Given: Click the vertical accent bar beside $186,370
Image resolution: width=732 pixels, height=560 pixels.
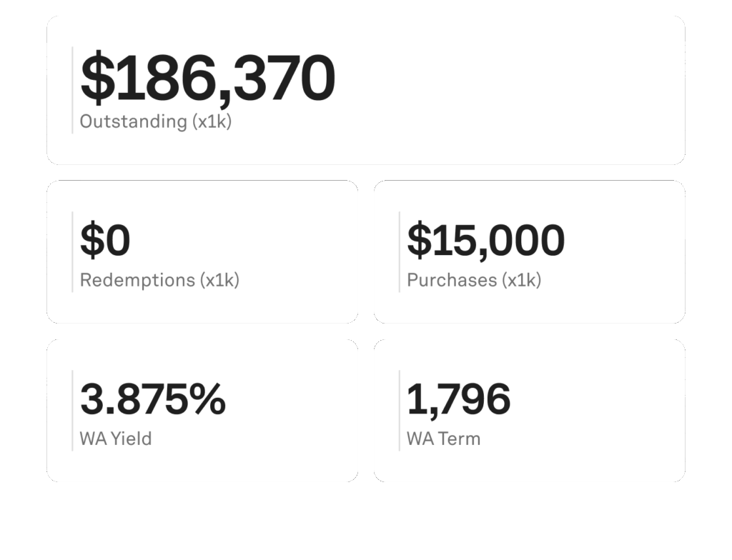Looking at the screenshot, I should point(72,90).
